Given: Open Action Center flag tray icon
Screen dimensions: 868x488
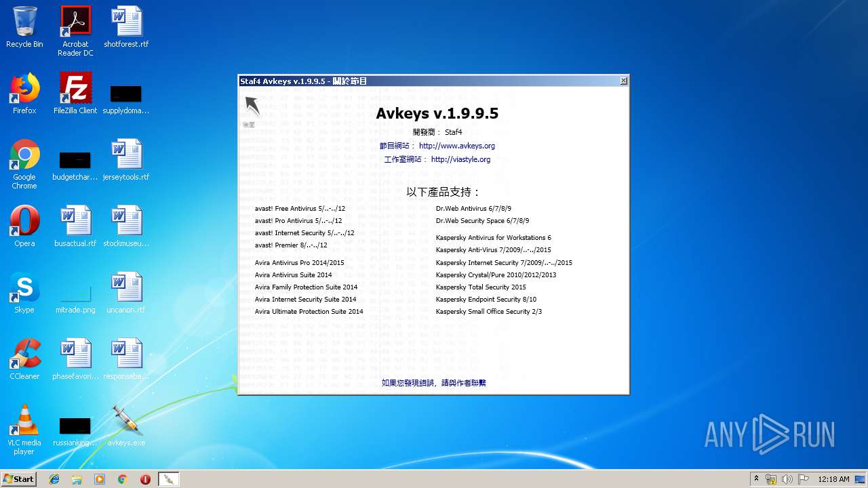Looking at the screenshot, I should point(804,479).
